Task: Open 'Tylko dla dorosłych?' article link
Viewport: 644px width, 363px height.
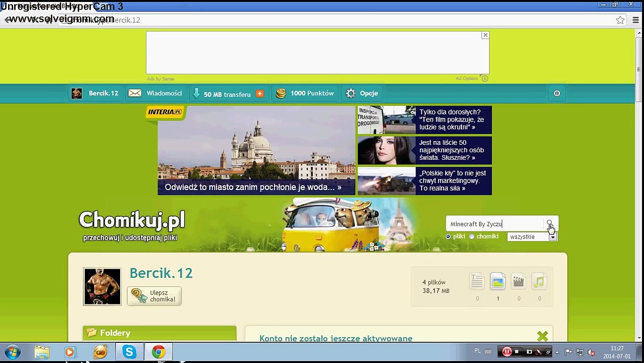Action: coord(452,119)
